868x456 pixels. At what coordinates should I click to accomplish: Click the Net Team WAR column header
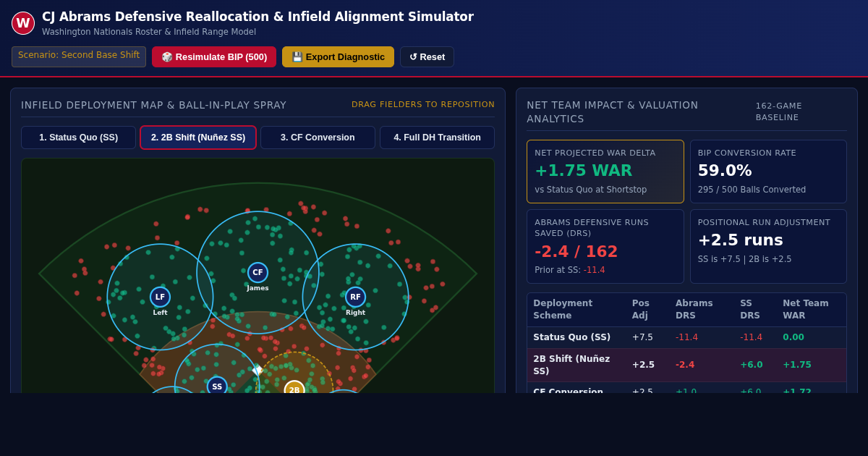811,310
